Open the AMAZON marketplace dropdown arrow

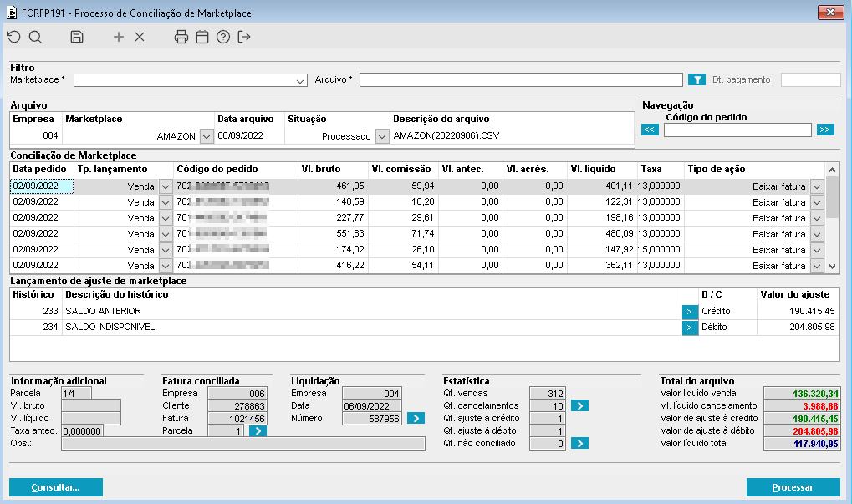[206, 136]
